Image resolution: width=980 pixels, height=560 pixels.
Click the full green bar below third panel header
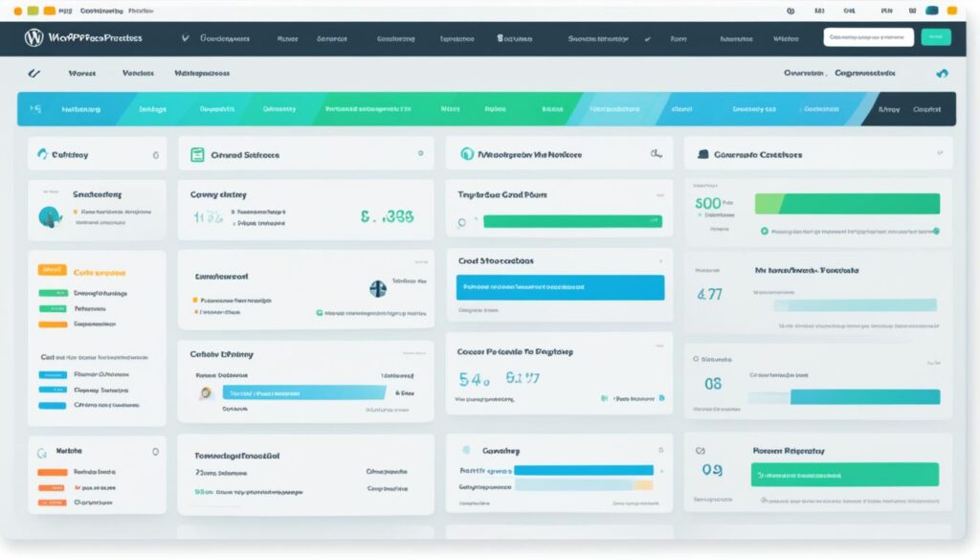pos(572,220)
